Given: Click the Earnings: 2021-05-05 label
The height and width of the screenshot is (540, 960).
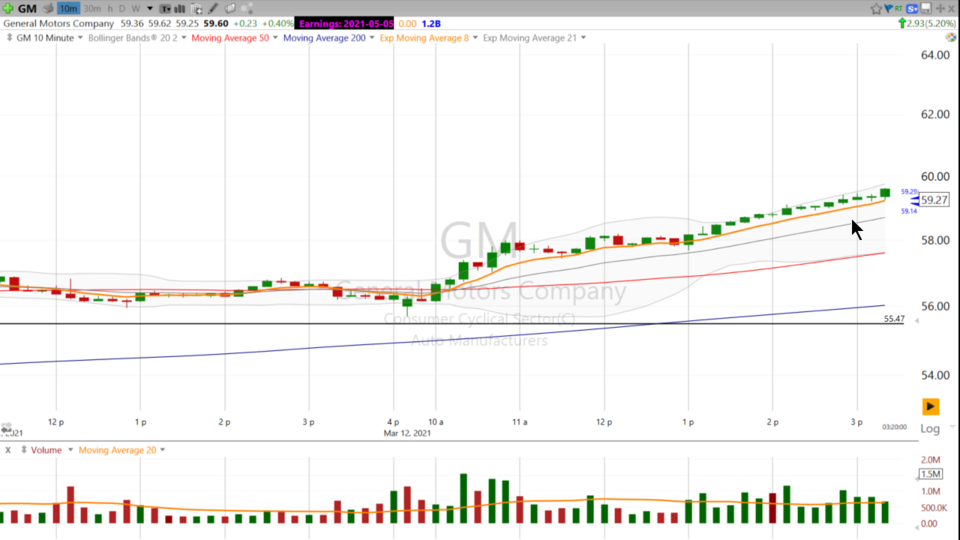Looking at the screenshot, I should point(346,23).
